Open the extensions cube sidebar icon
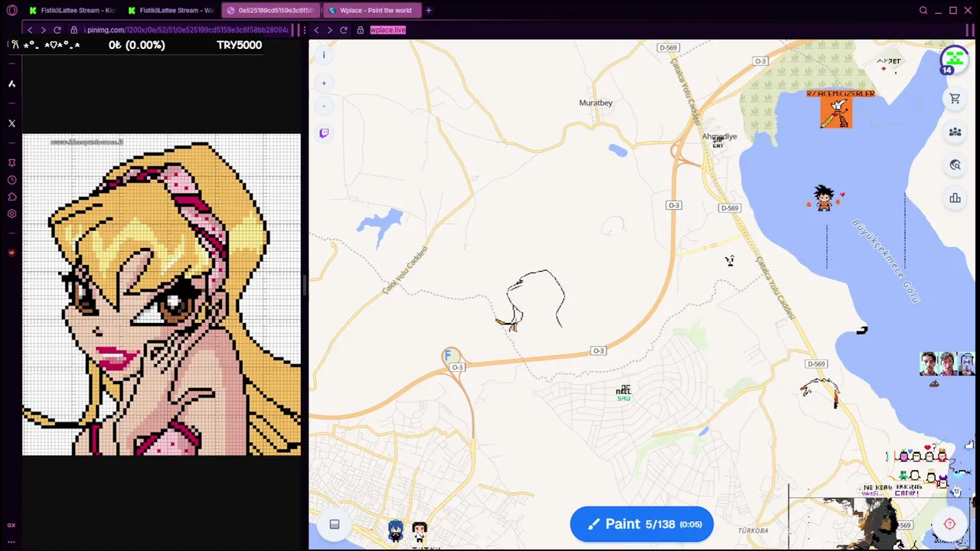Viewport: 980px width, 551px height. [x=11, y=197]
